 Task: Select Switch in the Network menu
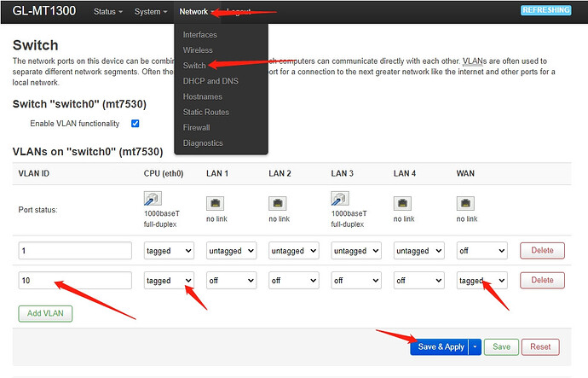194,66
